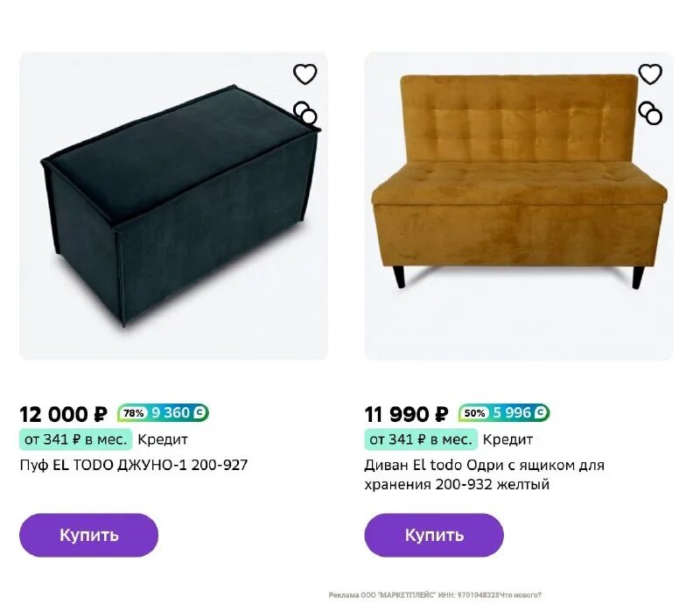
Task: Select sofa credit offer от 341 ₽
Action: (421, 439)
